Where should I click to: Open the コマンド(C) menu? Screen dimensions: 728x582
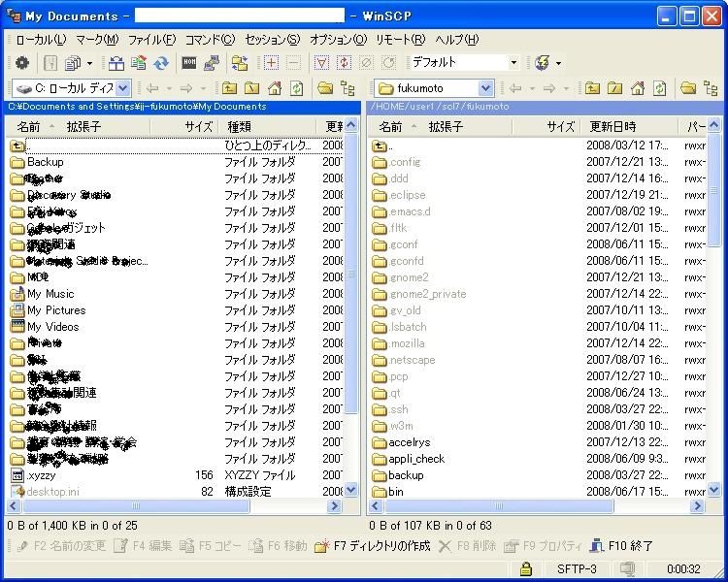(x=211, y=40)
